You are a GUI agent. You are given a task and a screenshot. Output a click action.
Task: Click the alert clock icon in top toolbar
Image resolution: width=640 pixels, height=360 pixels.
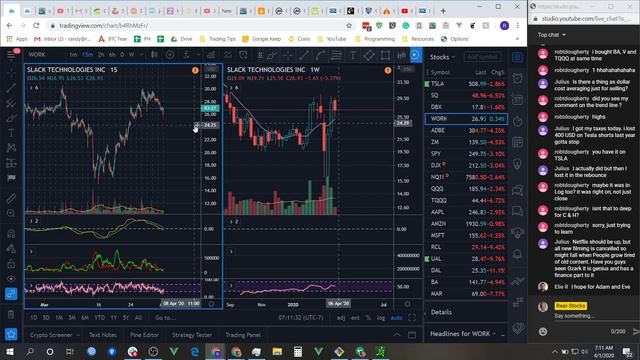click(243, 55)
